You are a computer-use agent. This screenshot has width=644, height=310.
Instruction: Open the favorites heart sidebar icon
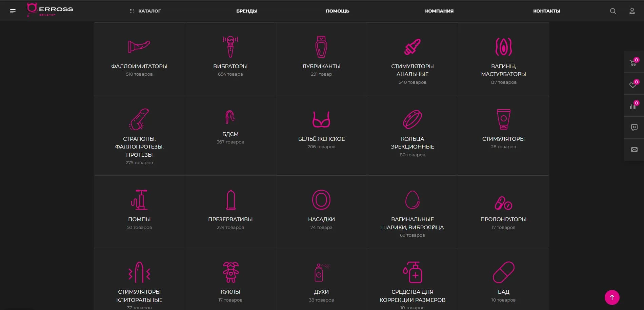(633, 84)
